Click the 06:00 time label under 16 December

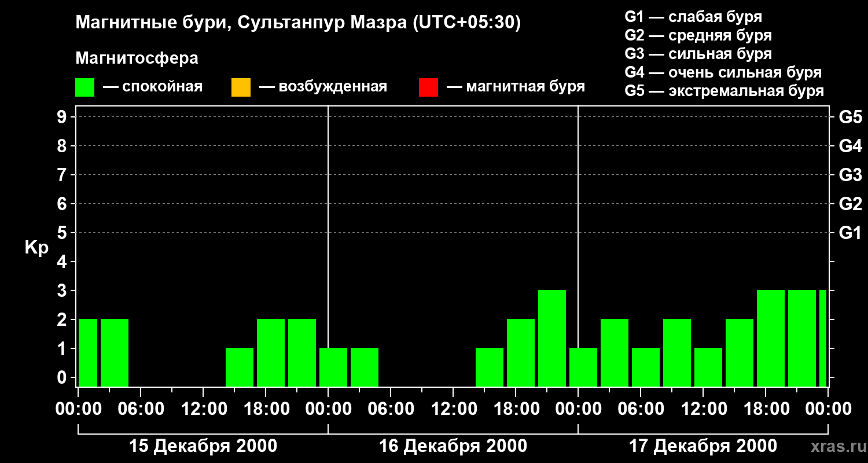pos(391,409)
